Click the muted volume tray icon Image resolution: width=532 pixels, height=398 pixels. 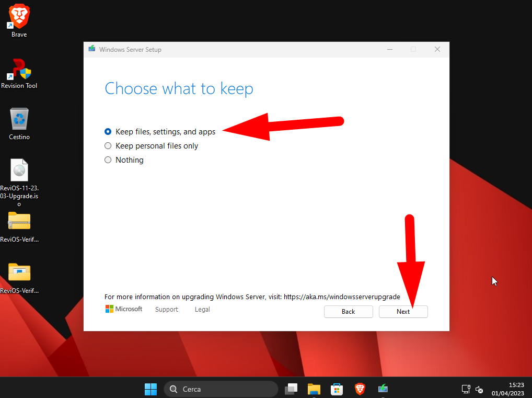click(479, 390)
